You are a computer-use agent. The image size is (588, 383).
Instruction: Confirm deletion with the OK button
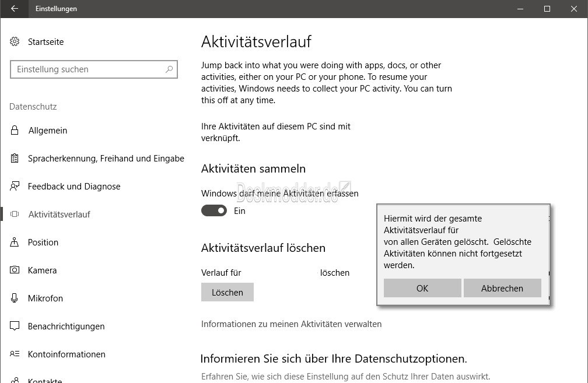coord(422,288)
